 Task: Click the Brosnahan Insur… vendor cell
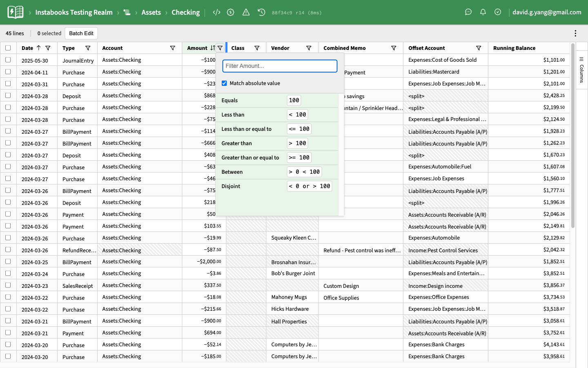[292, 262]
